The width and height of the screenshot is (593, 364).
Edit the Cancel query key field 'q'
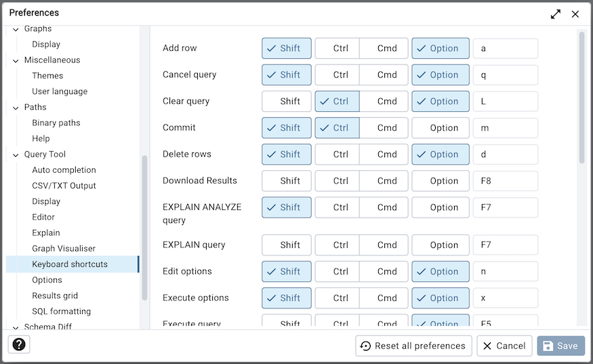coord(506,75)
